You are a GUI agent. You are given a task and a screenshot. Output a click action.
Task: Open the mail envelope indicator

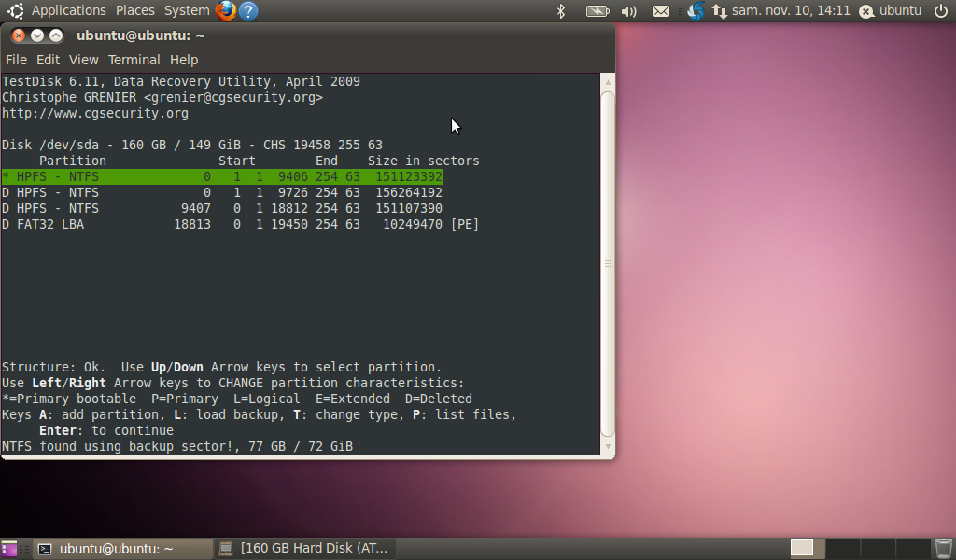coord(661,11)
